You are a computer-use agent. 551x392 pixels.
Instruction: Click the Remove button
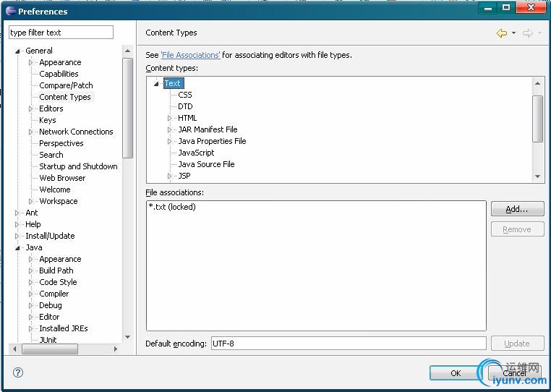pos(517,229)
